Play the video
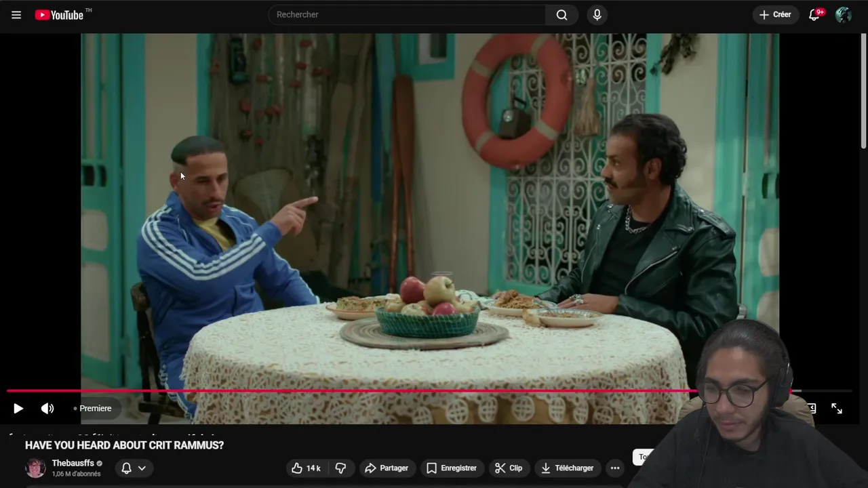Image resolution: width=868 pixels, height=488 pixels. (18, 409)
